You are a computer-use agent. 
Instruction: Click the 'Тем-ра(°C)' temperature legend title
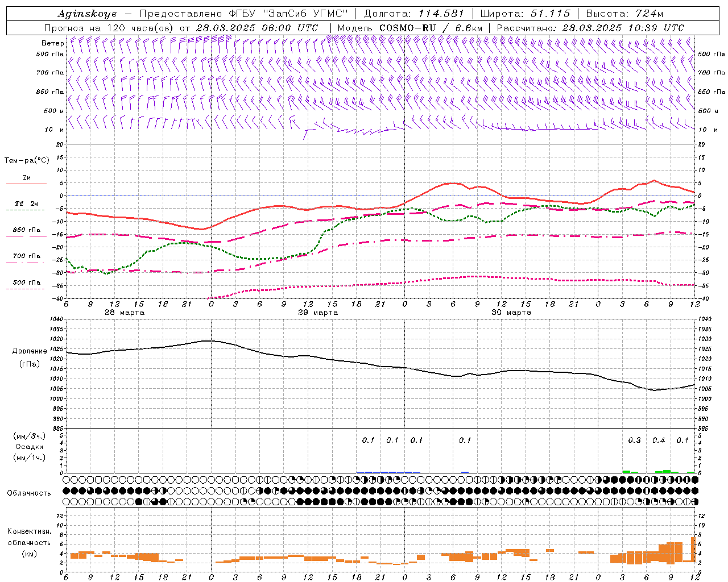click(x=27, y=161)
